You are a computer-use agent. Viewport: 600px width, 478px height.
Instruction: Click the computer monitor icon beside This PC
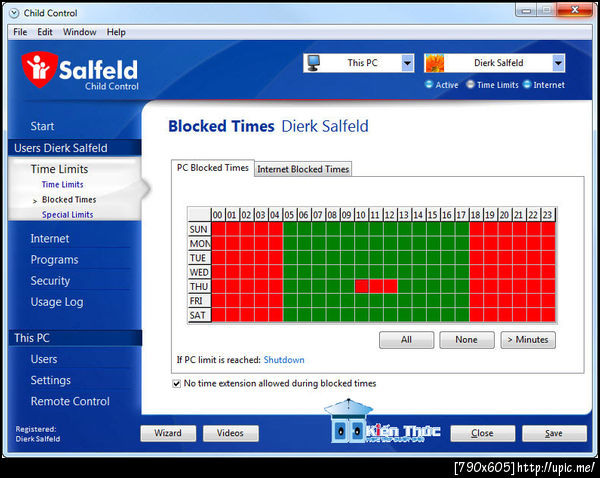tap(314, 63)
